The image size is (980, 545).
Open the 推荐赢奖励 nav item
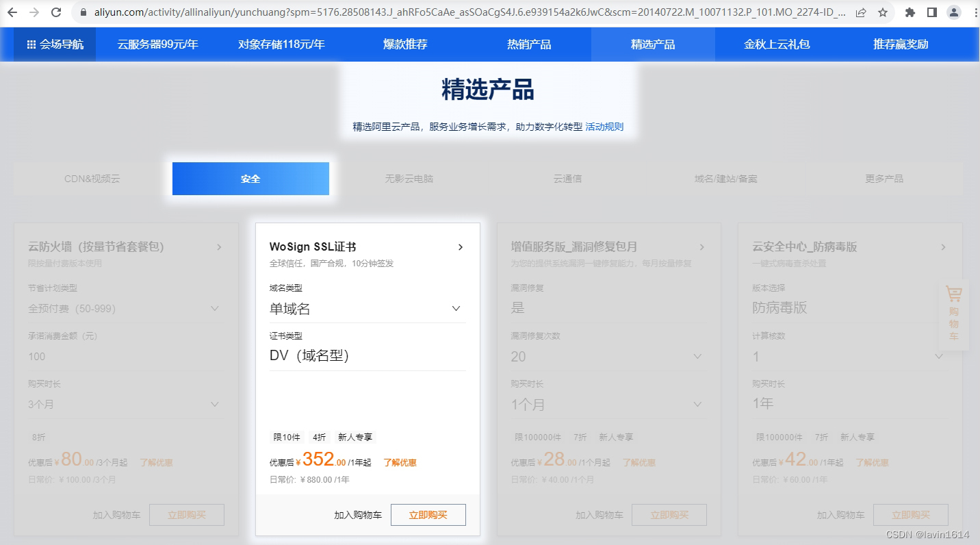[x=901, y=45]
